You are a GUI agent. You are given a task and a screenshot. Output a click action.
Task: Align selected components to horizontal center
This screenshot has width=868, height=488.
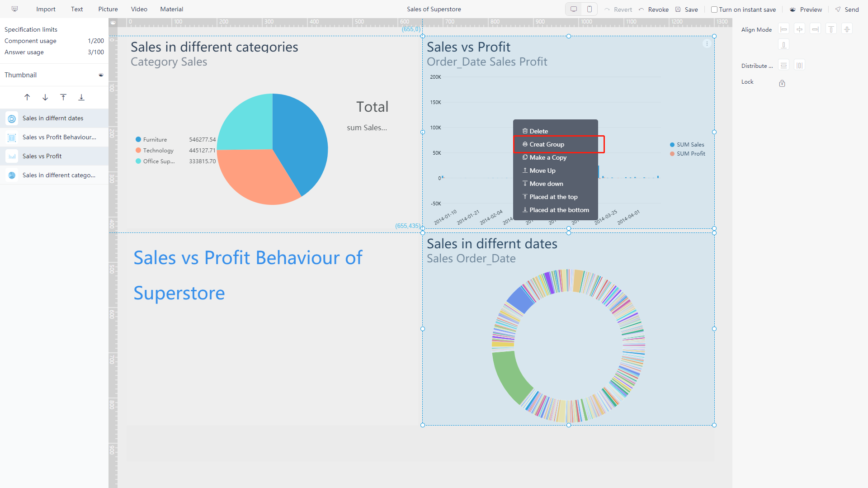pos(800,29)
